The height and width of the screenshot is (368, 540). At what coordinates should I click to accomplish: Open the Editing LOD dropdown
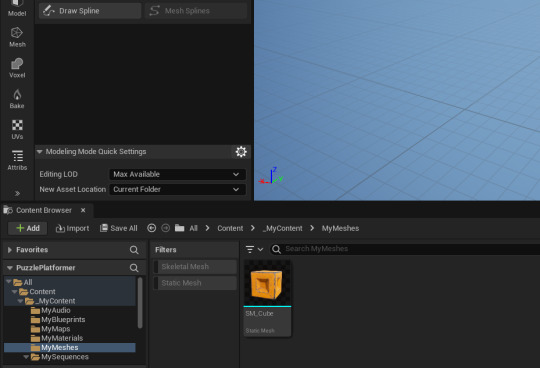click(x=177, y=174)
